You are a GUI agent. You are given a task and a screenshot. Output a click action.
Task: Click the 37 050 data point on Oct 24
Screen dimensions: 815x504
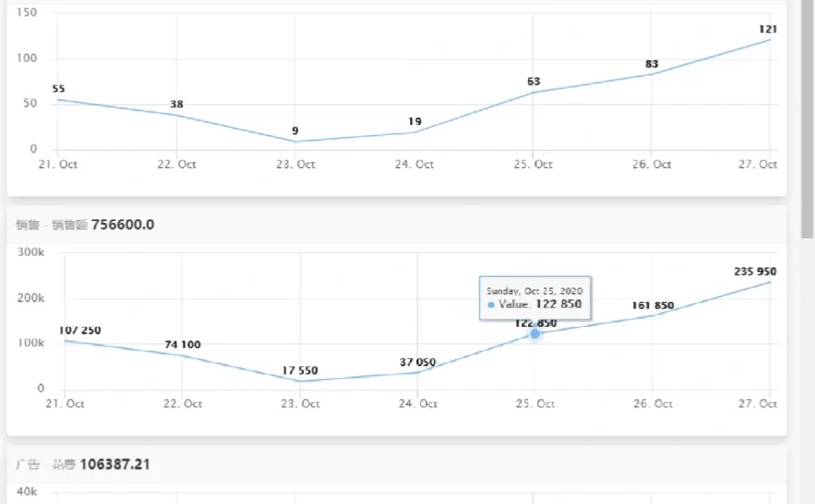[x=418, y=372]
